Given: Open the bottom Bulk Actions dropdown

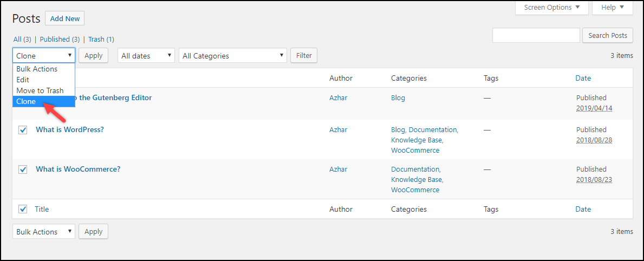Looking at the screenshot, I should pos(44,231).
